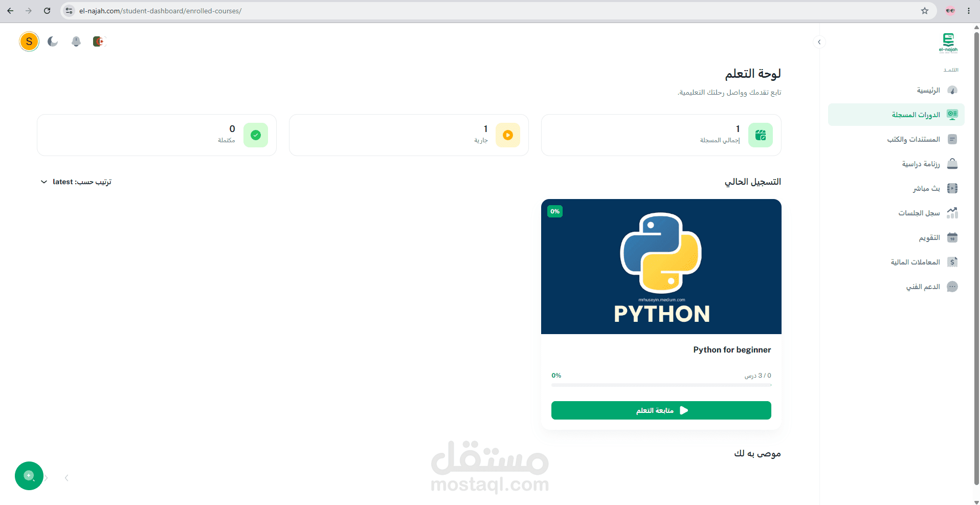This screenshot has height=505, width=980.
Task: Click browser forward arrow
Action: 29,11
